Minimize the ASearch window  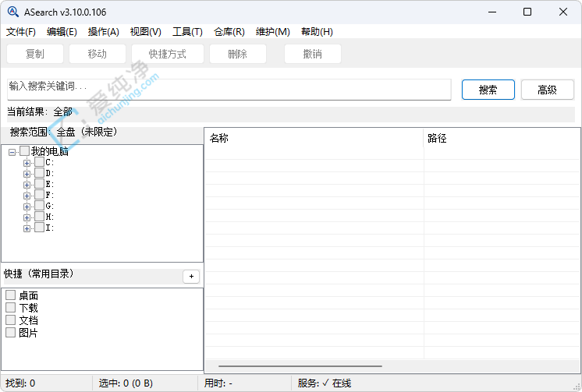pos(492,12)
